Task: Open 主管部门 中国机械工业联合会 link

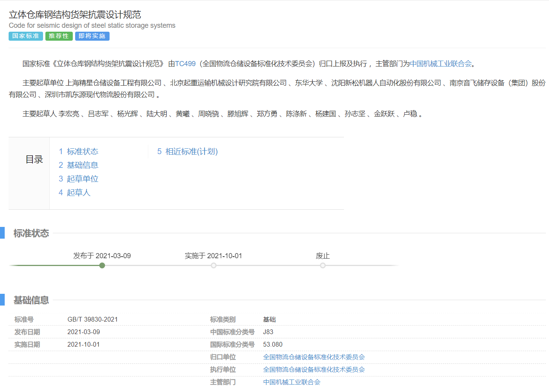Action: (x=292, y=382)
